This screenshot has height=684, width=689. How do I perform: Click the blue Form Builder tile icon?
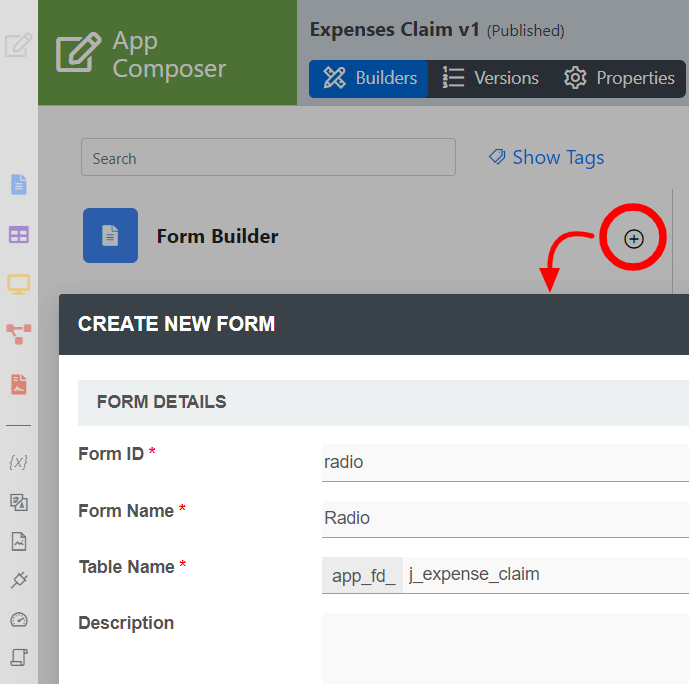point(110,235)
